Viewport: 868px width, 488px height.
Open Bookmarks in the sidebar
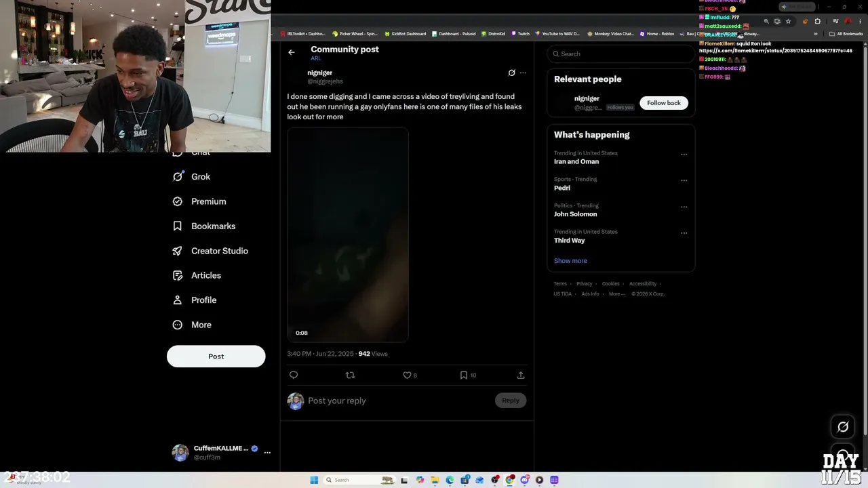[203, 226]
